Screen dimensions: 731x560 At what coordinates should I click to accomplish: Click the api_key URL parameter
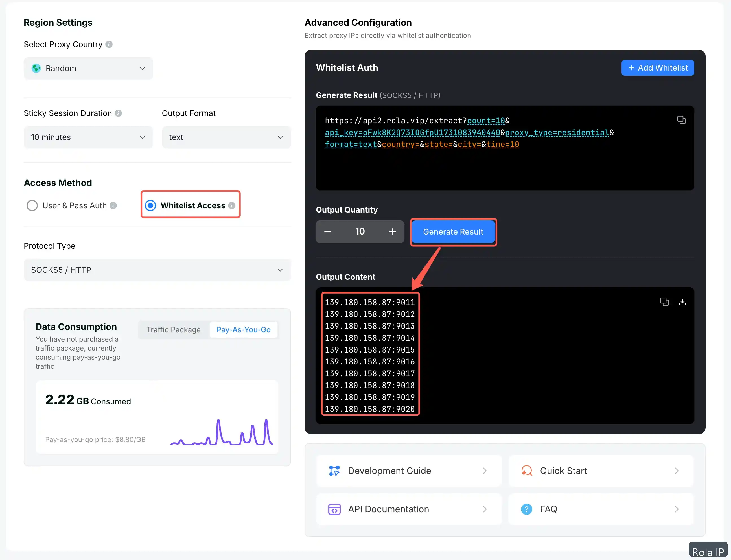coord(412,133)
